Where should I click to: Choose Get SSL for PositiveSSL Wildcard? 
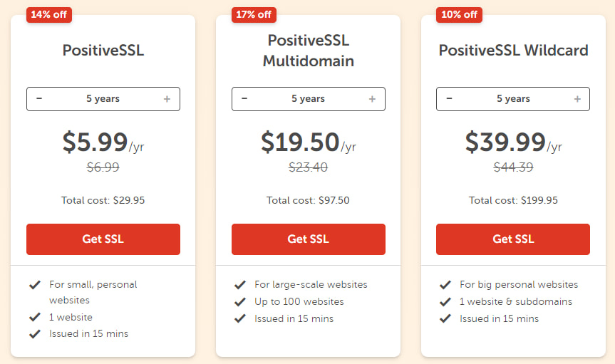click(x=513, y=239)
